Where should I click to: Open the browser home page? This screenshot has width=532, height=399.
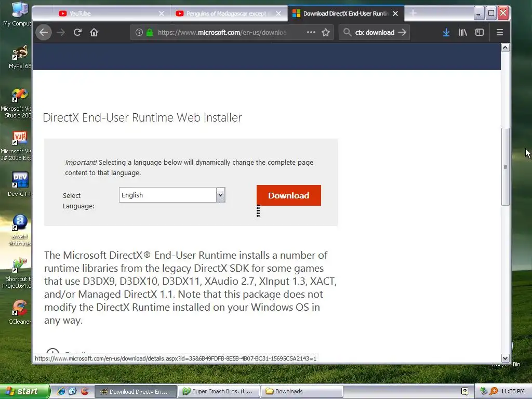pyautogui.click(x=94, y=32)
